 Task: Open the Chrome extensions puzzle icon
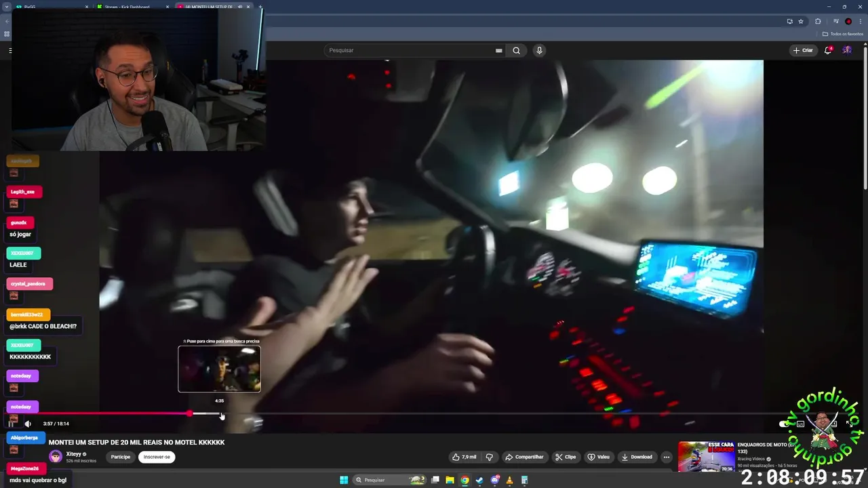tap(818, 21)
